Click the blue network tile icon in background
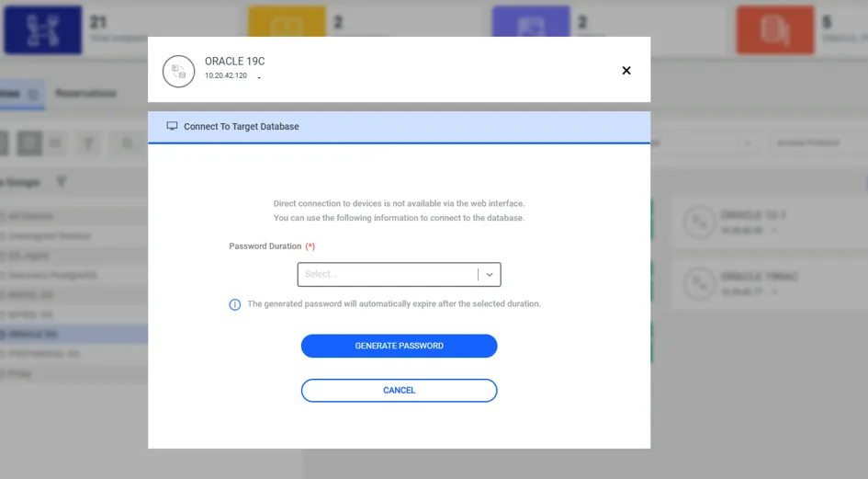This screenshot has width=868, height=479. click(x=43, y=30)
